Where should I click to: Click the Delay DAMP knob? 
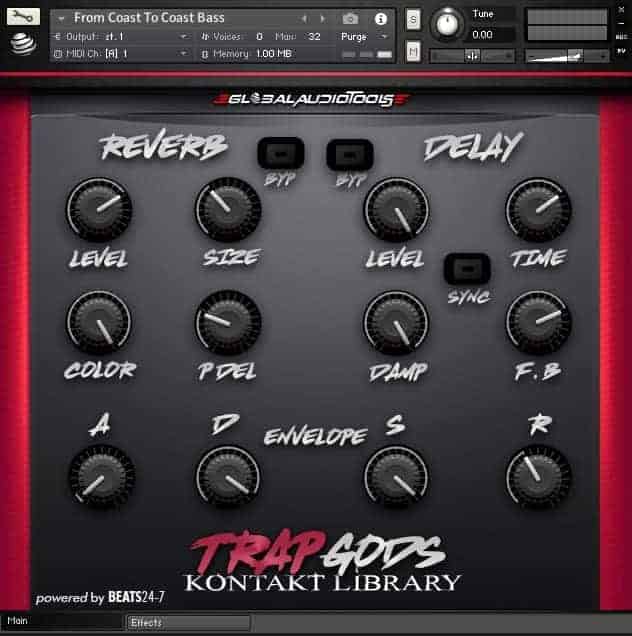click(396, 322)
